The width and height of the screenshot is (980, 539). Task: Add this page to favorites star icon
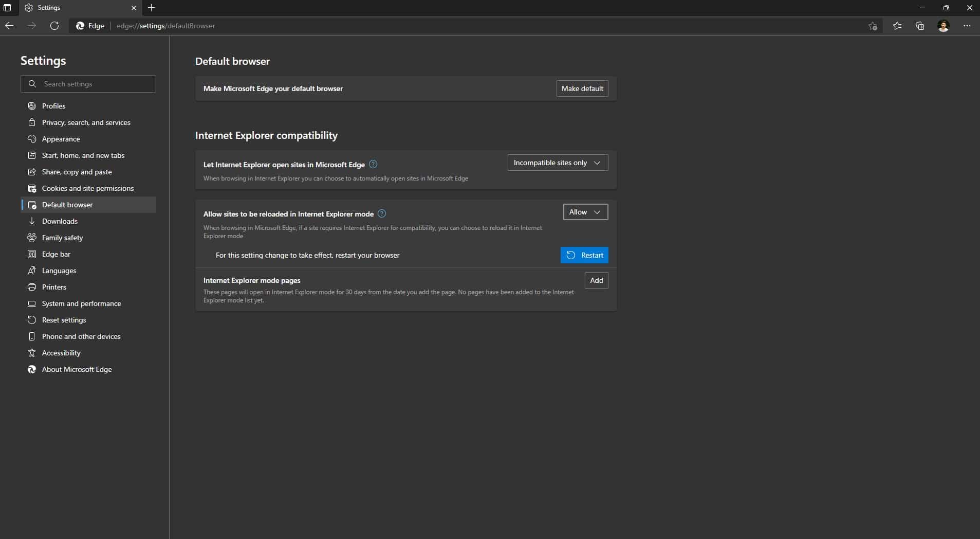click(873, 26)
